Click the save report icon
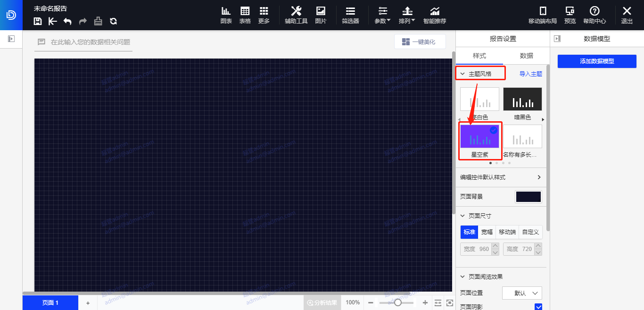The width and height of the screenshot is (644, 310). pos(38,21)
